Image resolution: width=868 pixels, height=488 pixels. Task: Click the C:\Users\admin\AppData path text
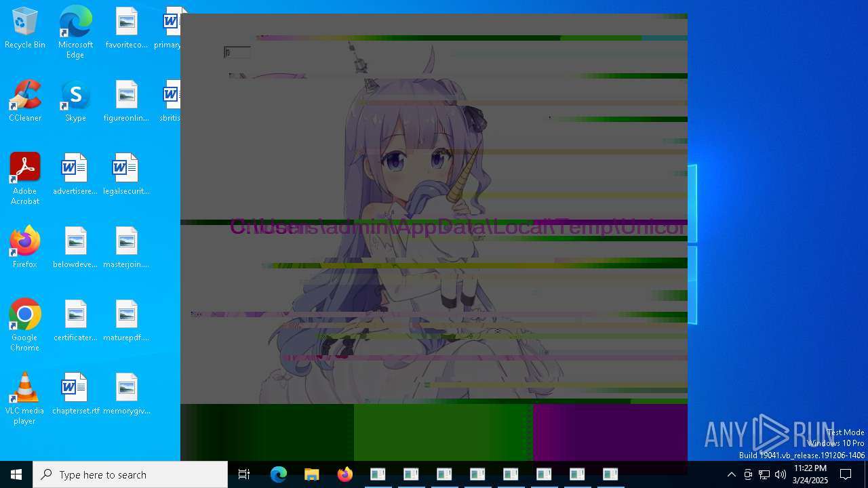click(x=458, y=227)
